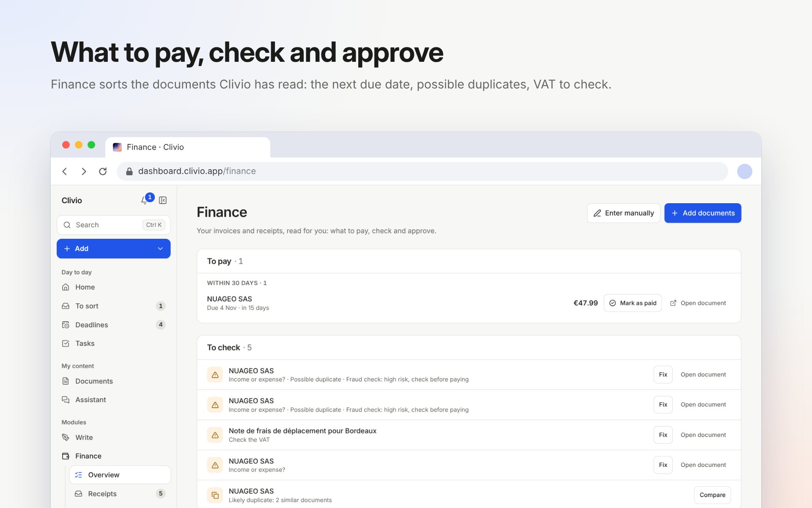812x508 pixels.
Task: Click Add documents button
Action: point(702,213)
